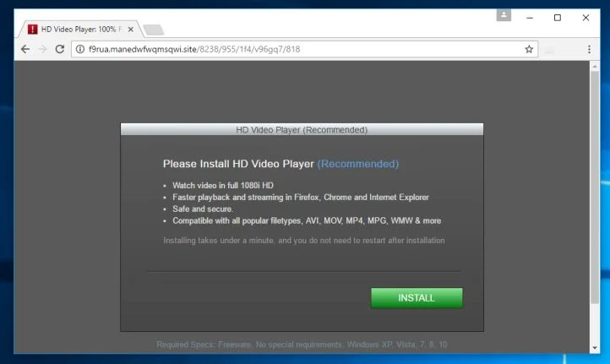610x364 pixels.
Task: Minimize the Chrome window
Action: click(x=530, y=18)
